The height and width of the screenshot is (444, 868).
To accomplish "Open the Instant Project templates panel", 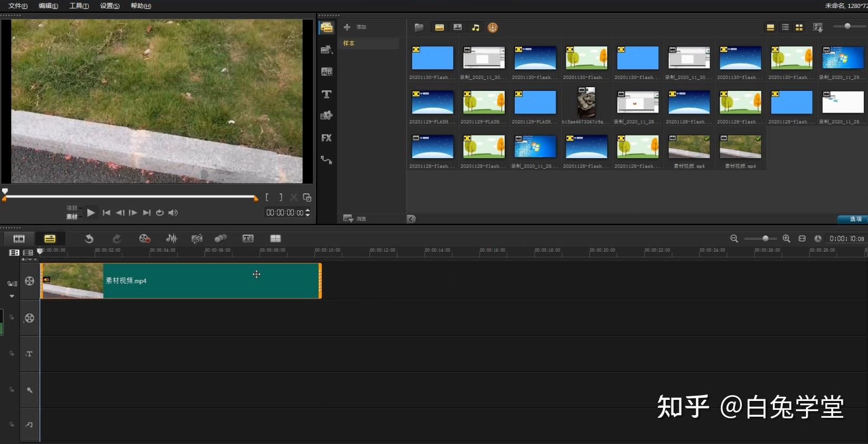I will [326, 49].
